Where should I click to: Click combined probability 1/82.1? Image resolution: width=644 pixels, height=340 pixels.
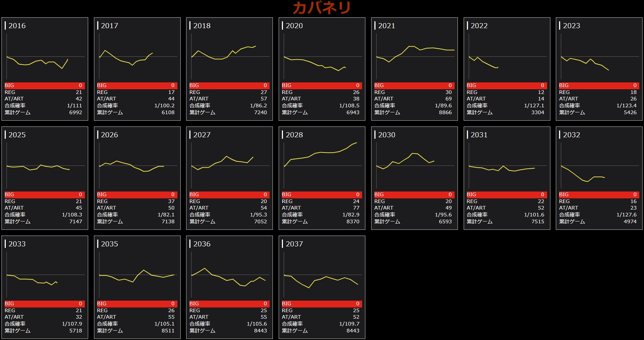click(x=166, y=215)
